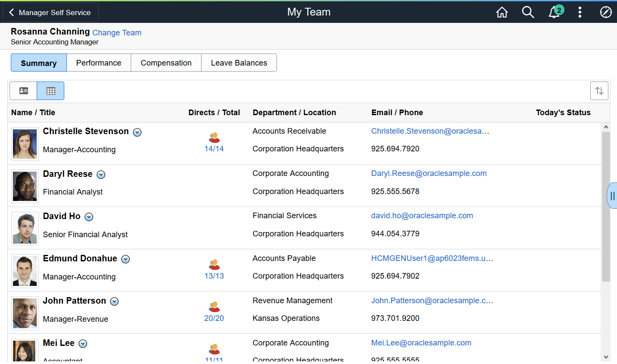This screenshot has height=364, width=617.
Task: Click the vertical scrollbar in team list
Action: pyautogui.click(x=606, y=207)
